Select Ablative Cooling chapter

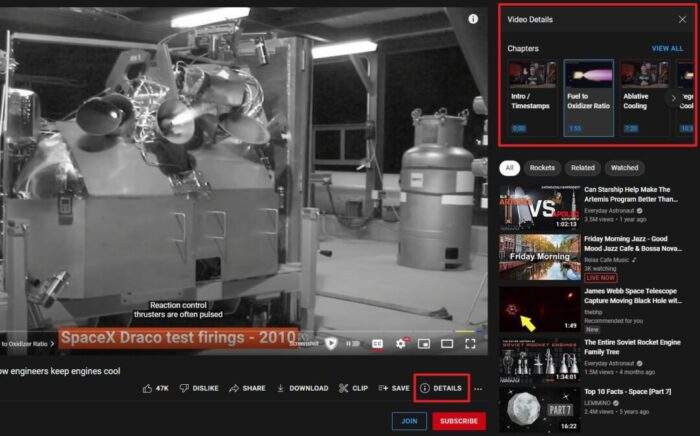[644, 98]
